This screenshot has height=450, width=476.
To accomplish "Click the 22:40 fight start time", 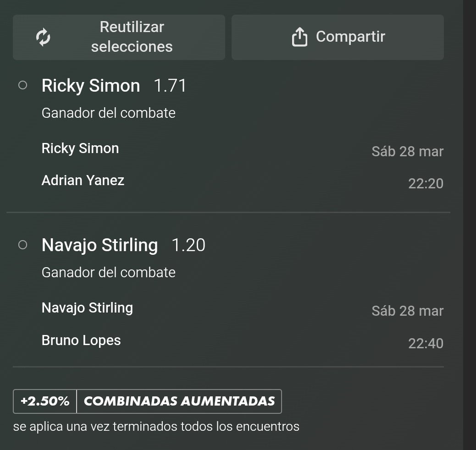I will point(426,343).
